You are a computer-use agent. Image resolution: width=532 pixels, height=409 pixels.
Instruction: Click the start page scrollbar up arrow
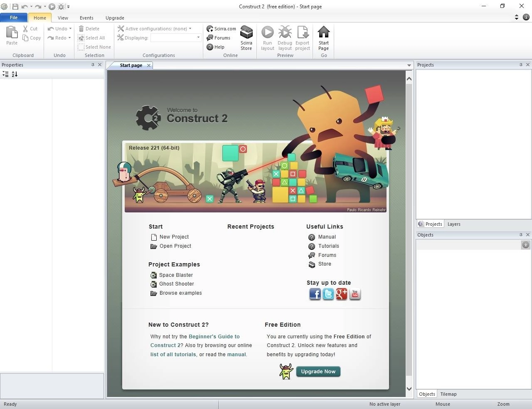click(x=409, y=79)
